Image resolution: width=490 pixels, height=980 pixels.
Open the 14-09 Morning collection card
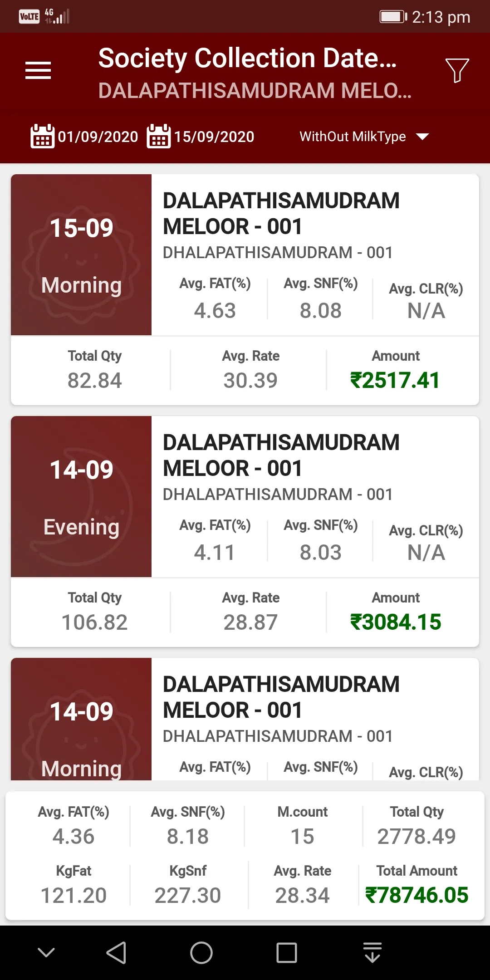(245, 719)
